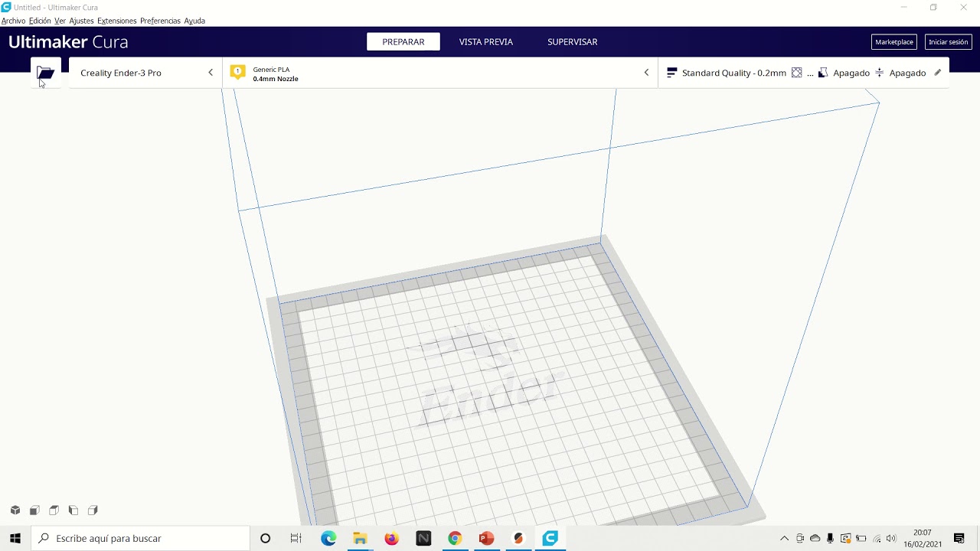This screenshot has height=551, width=980.
Task: Switch to top view camera icon
Action: (54, 510)
